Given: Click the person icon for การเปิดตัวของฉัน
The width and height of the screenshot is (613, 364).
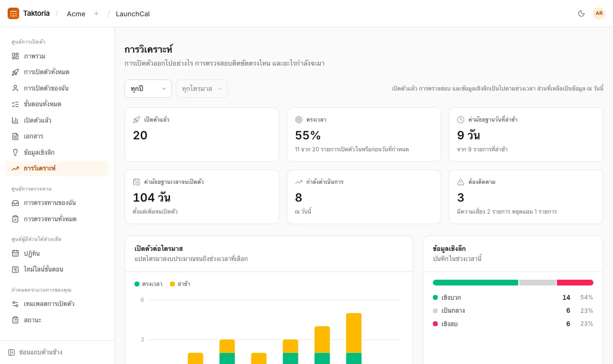Looking at the screenshot, I should [15, 88].
